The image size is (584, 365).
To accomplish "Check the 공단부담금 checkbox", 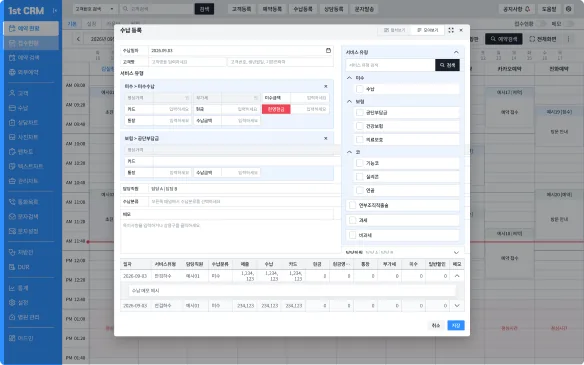I will 359,112.
